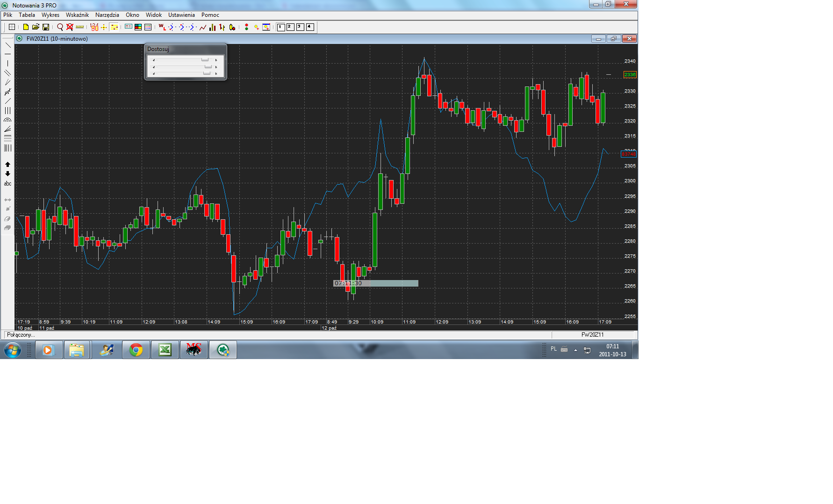Click the red indicator value label 83749
Viewport: 833px width, 504px height.
click(x=629, y=154)
